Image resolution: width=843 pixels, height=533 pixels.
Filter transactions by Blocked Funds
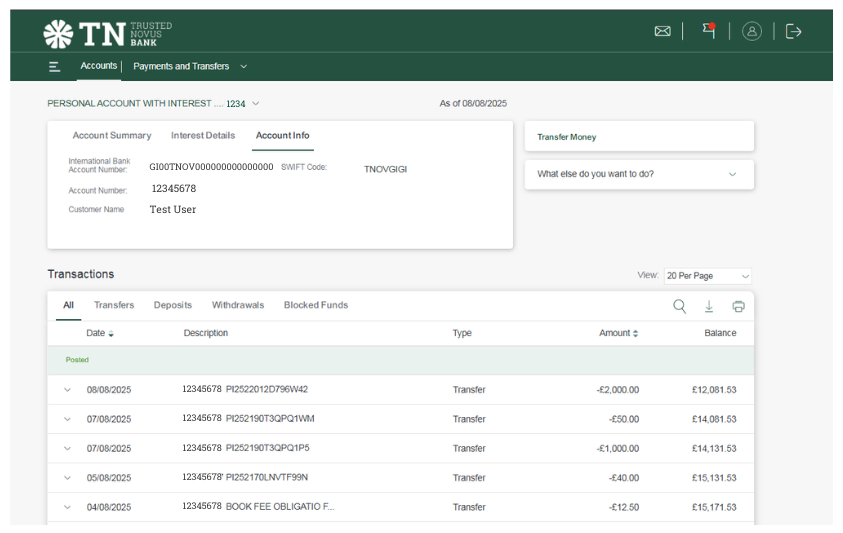pos(315,305)
